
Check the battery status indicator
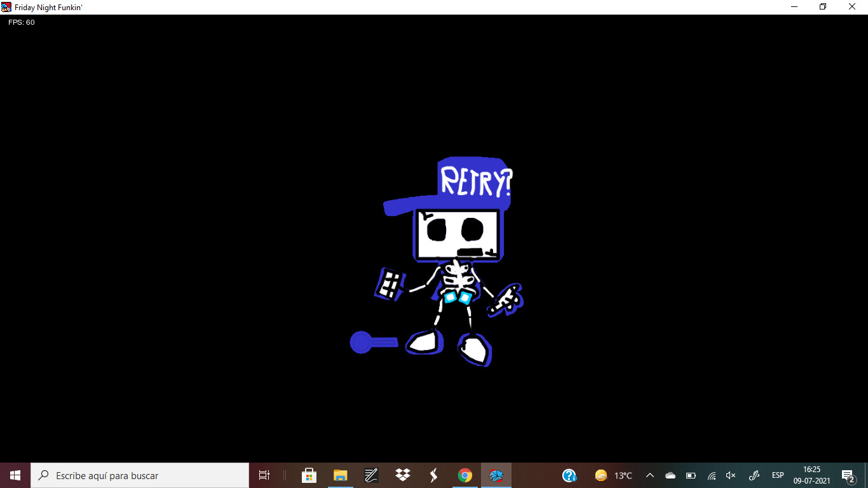pyautogui.click(x=690, y=475)
